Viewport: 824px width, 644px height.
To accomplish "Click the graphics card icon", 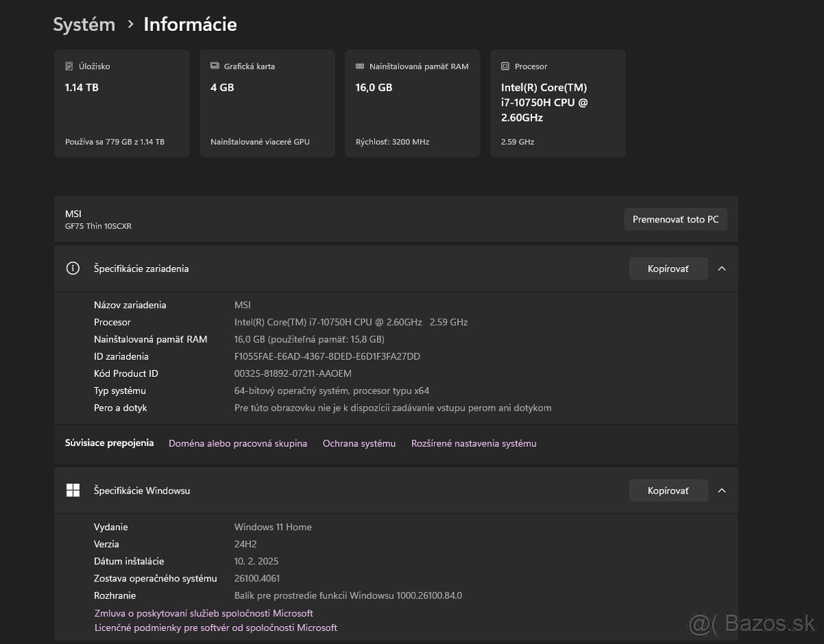I will [214, 67].
